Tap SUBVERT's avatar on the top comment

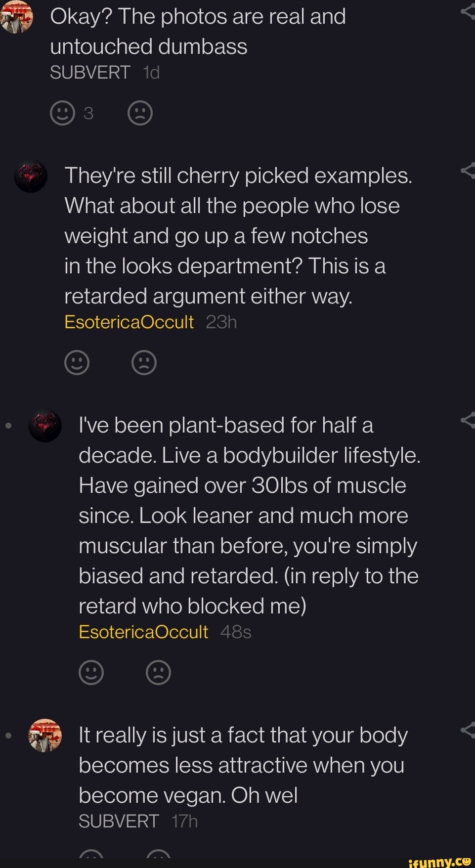click(17, 17)
